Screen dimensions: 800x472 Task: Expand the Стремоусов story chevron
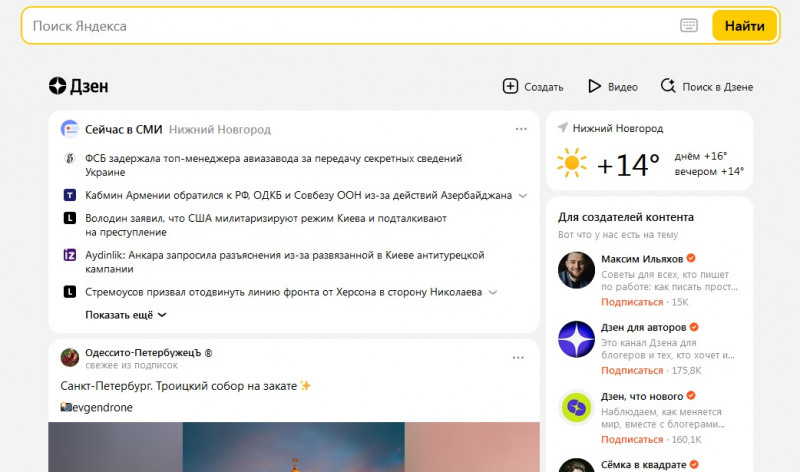[x=493, y=293]
